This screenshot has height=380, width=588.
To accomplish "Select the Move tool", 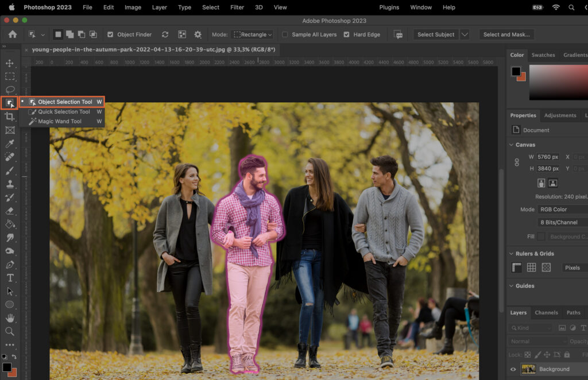I will pos(10,63).
